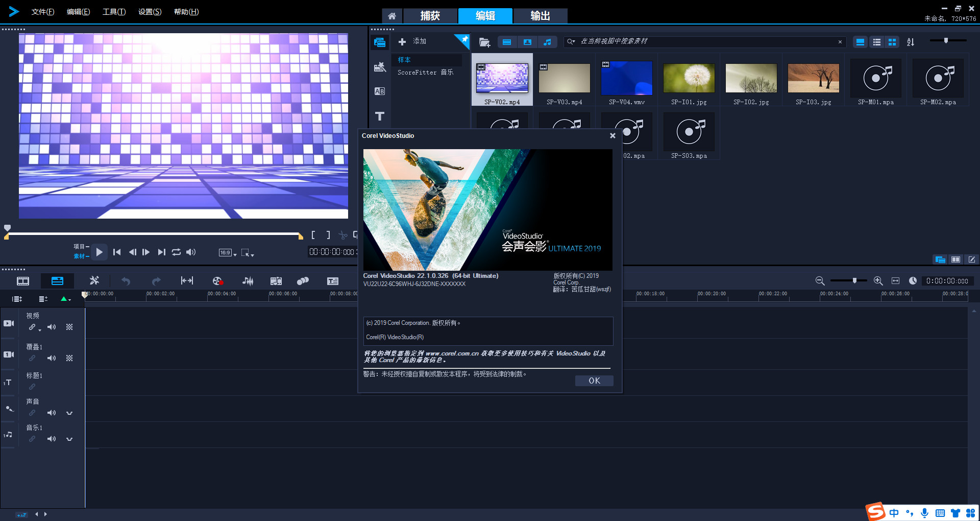Open the 编辑(E) menu

pyautogui.click(x=78, y=12)
